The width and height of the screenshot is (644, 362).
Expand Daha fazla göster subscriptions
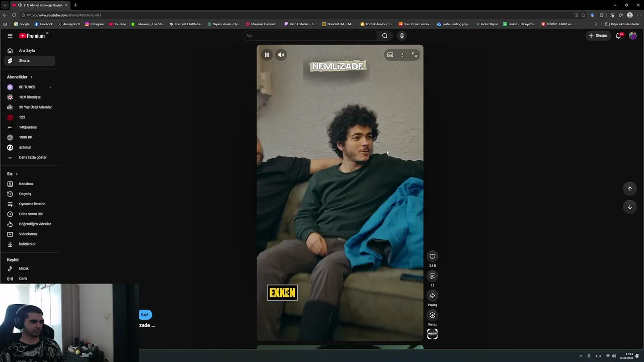coord(30,157)
